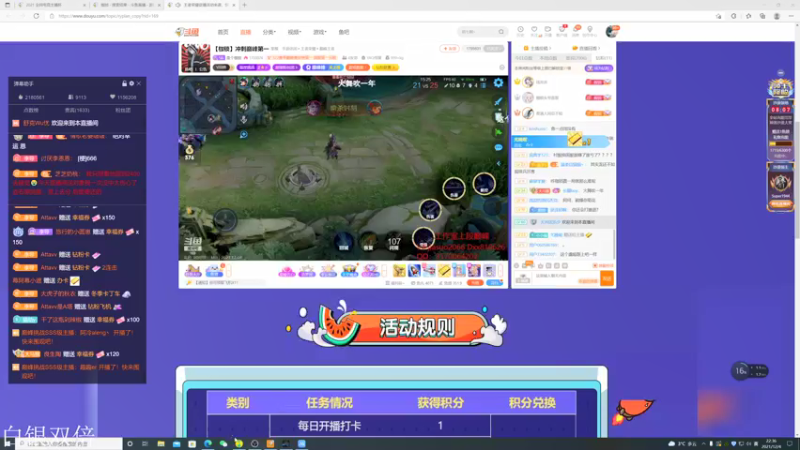800x450 pixels.
Task: Expand the 分类 category dropdown
Action: 269,32
